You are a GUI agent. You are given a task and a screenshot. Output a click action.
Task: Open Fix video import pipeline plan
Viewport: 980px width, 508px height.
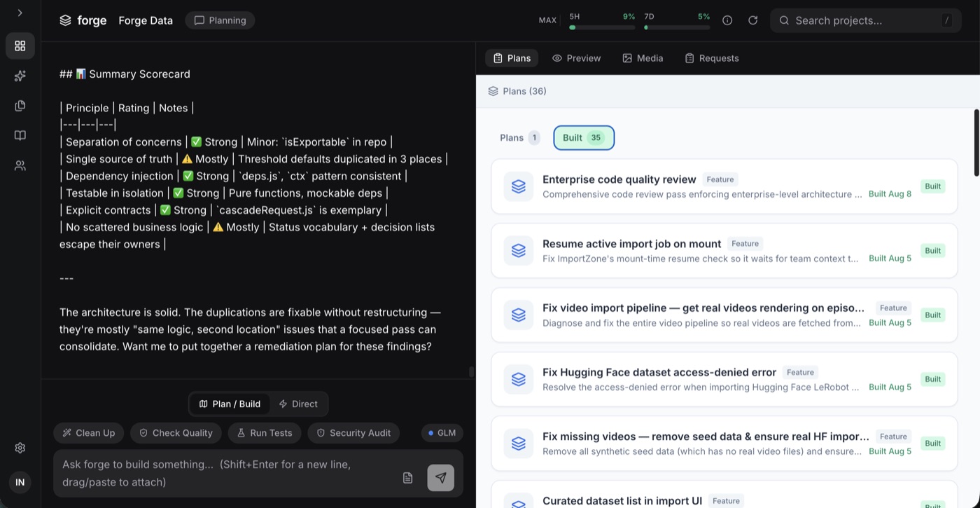(x=724, y=315)
